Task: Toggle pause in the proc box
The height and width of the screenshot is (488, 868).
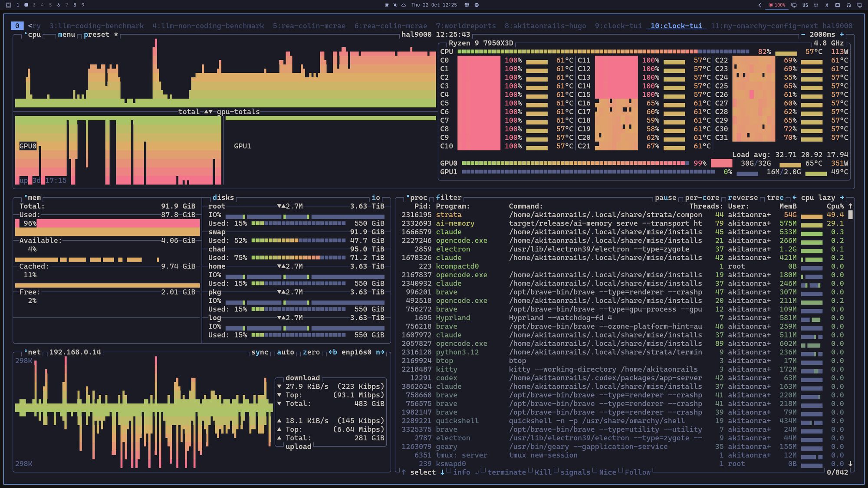Action: click(665, 197)
